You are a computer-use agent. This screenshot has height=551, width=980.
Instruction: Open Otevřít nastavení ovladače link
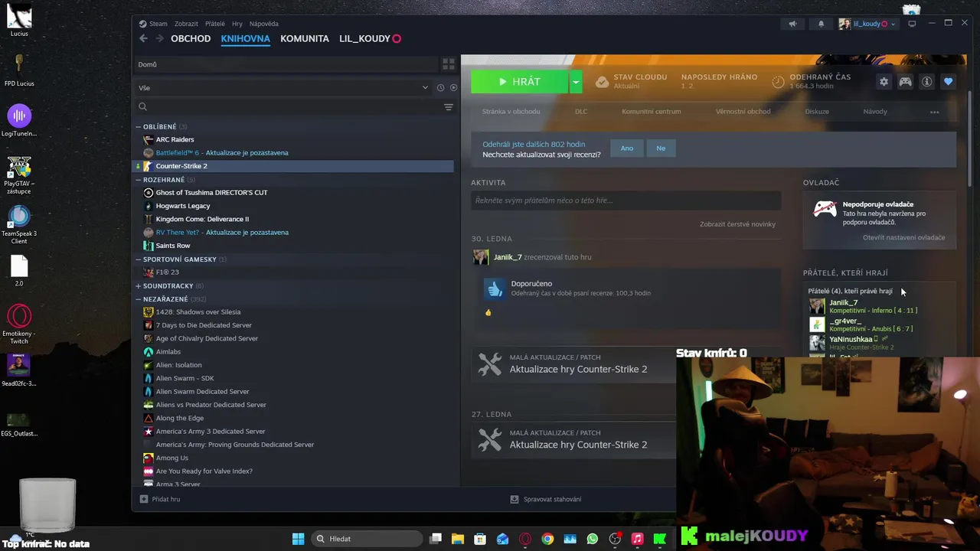click(903, 237)
